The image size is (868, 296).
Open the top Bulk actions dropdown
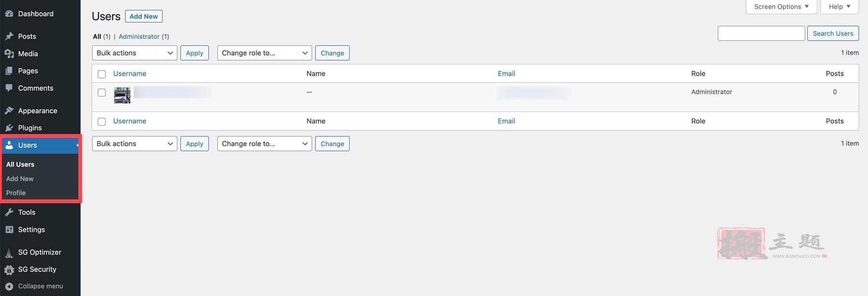click(x=135, y=53)
